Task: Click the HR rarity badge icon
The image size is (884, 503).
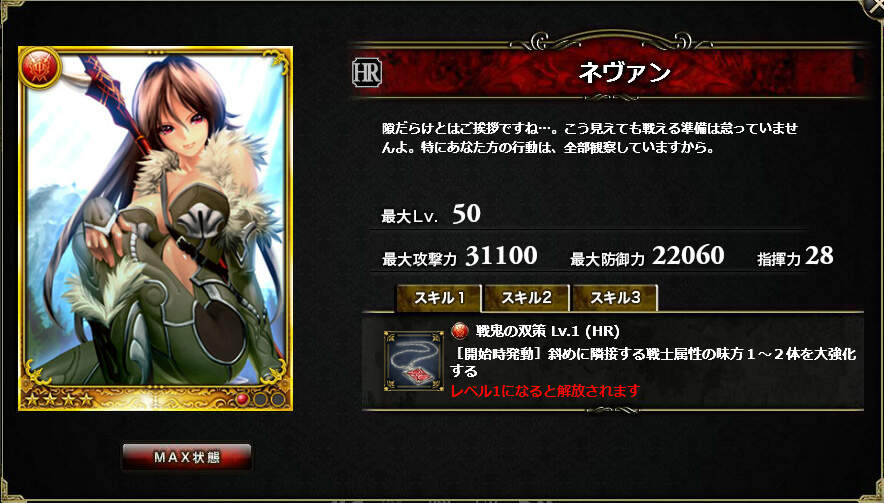Action: [367, 73]
